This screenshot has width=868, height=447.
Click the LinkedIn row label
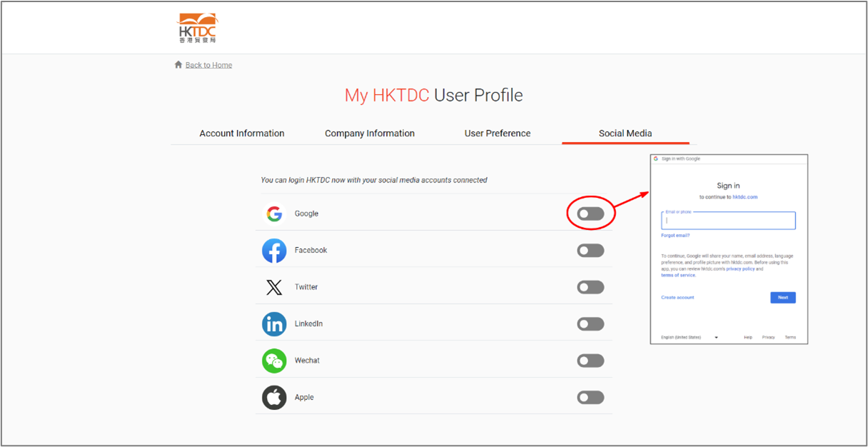tap(308, 324)
